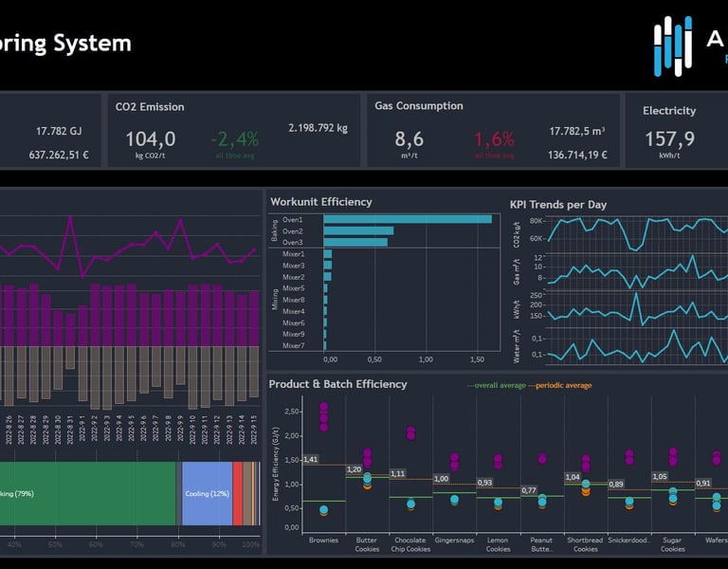Click the green Baking (79%) segment
Viewport: 728px width, 569px height.
tap(88, 493)
